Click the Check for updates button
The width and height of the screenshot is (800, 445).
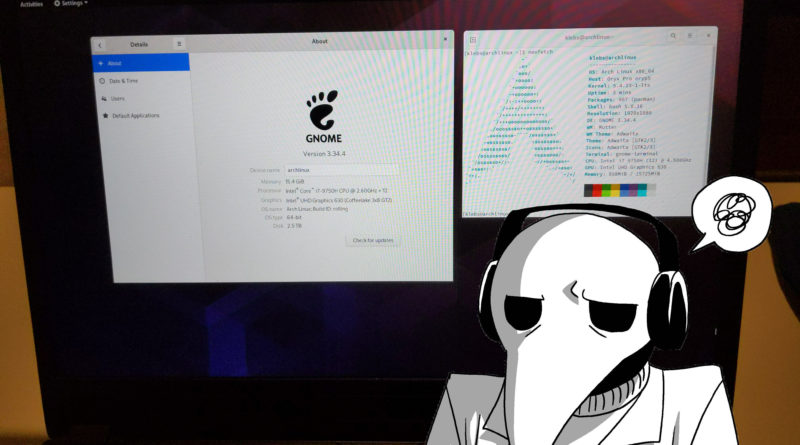pyautogui.click(x=373, y=240)
